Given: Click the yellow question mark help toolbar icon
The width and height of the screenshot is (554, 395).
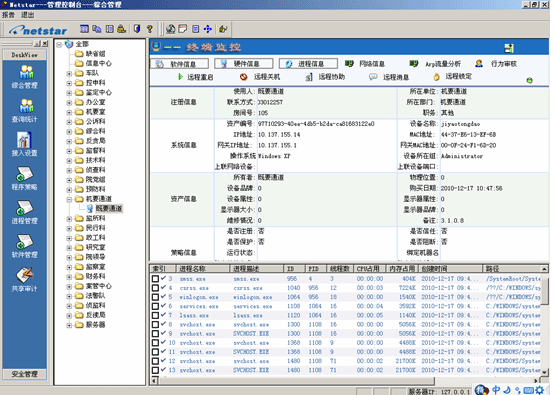Looking at the screenshot, I should pyautogui.click(x=149, y=29).
